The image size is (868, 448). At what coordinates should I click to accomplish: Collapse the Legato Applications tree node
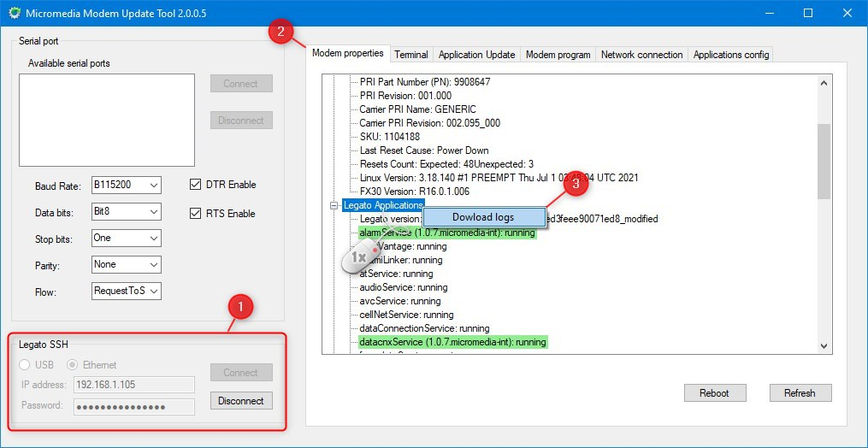click(x=334, y=206)
